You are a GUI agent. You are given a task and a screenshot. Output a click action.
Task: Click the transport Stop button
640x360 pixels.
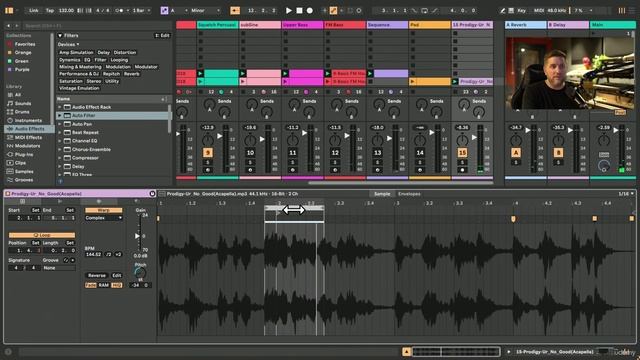pos(299,10)
